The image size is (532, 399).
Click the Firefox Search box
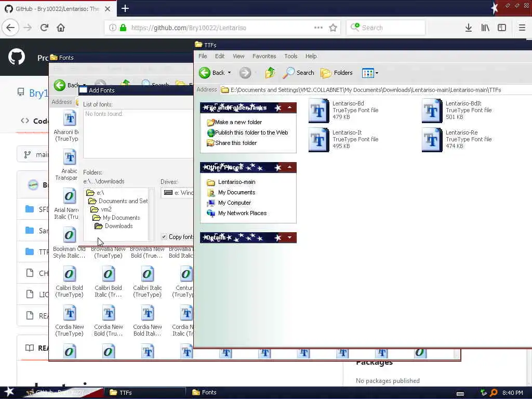click(x=386, y=28)
